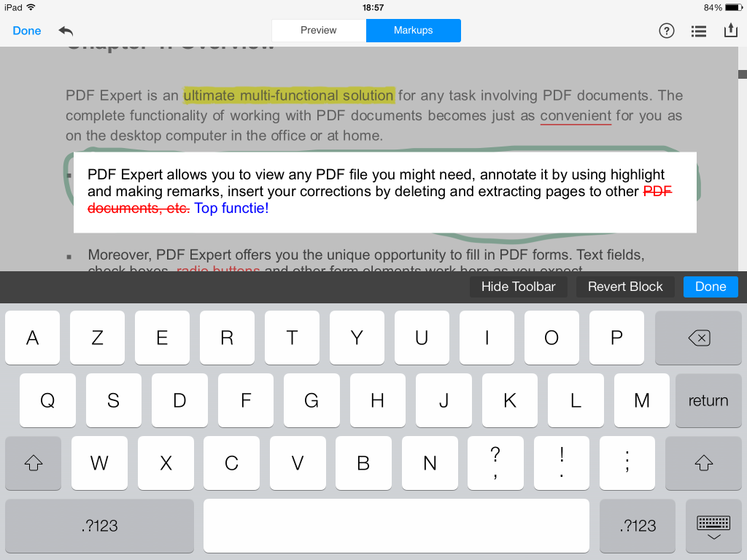Switch to numbers with the left .?123 key
This screenshot has height=560, width=747.
point(98,526)
